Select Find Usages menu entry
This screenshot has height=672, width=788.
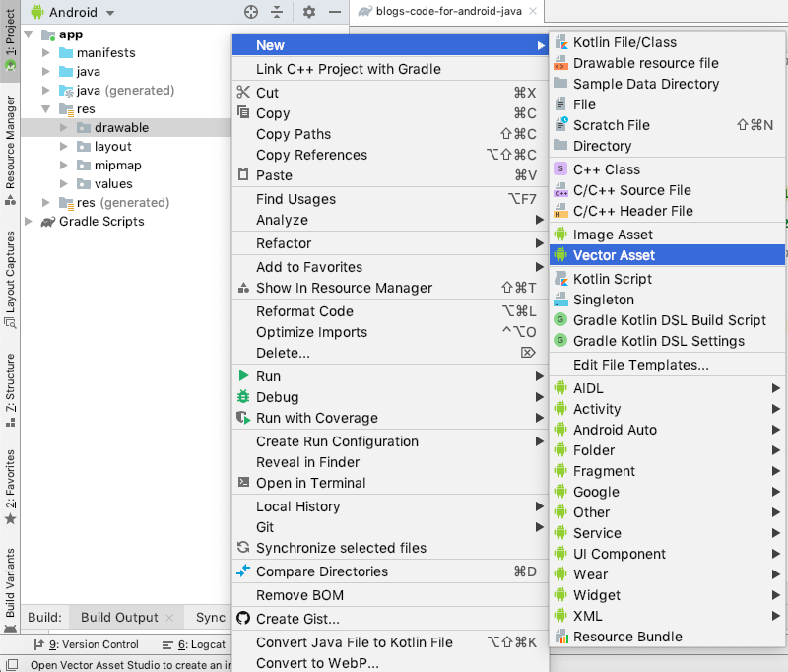coord(390,199)
